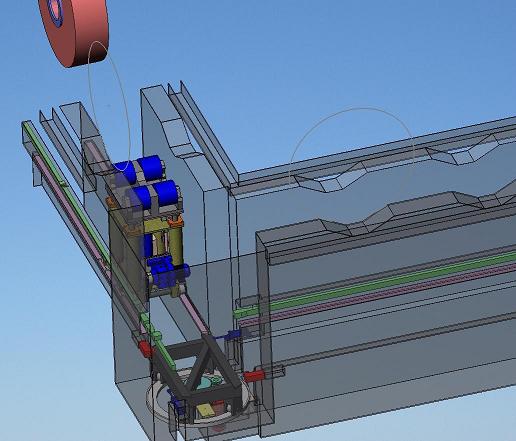This screenshot has height=441, width=516.
Task: Select the red connector on the left diagonal rail
Action: (145, 349)
